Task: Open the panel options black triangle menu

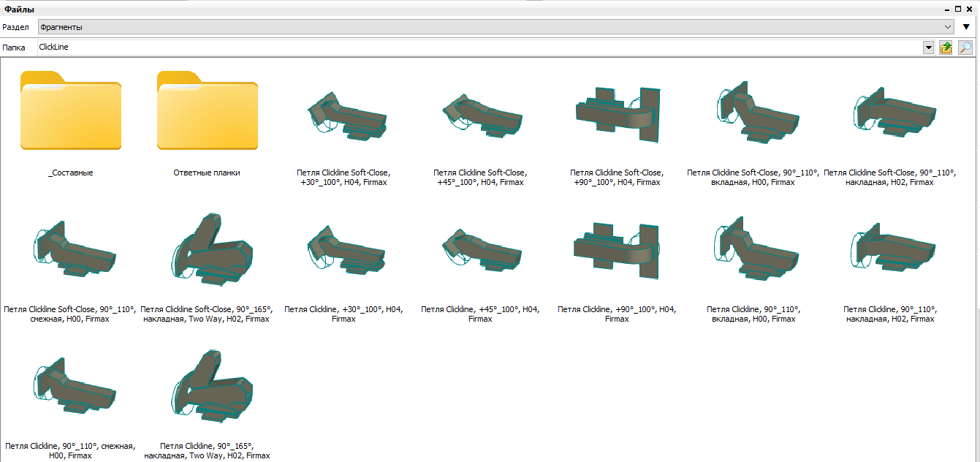Action: (966, 27)
